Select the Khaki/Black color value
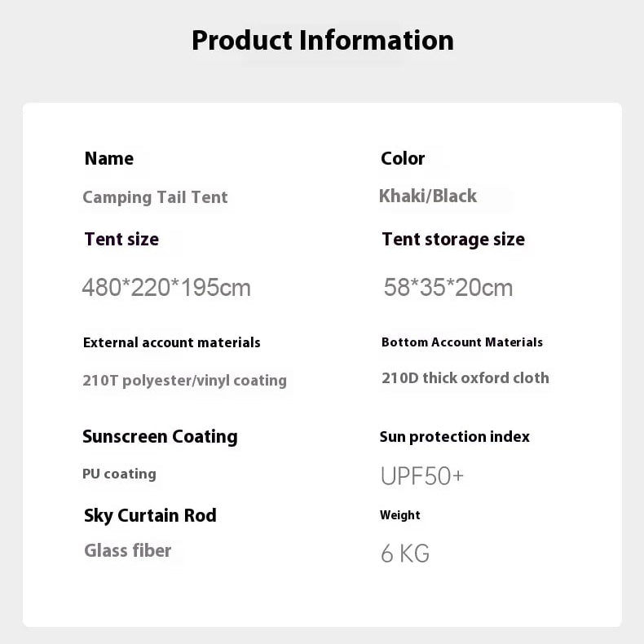644x644 pixels. [428, 196]
